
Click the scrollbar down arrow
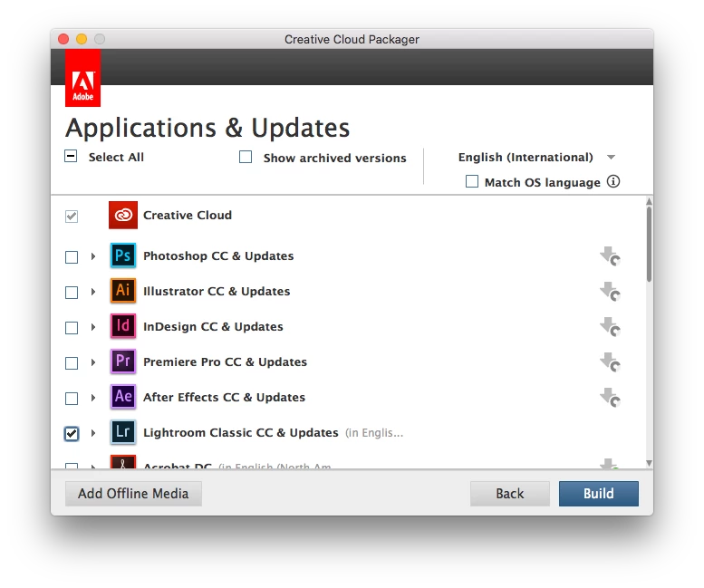[x=649, y=463]
